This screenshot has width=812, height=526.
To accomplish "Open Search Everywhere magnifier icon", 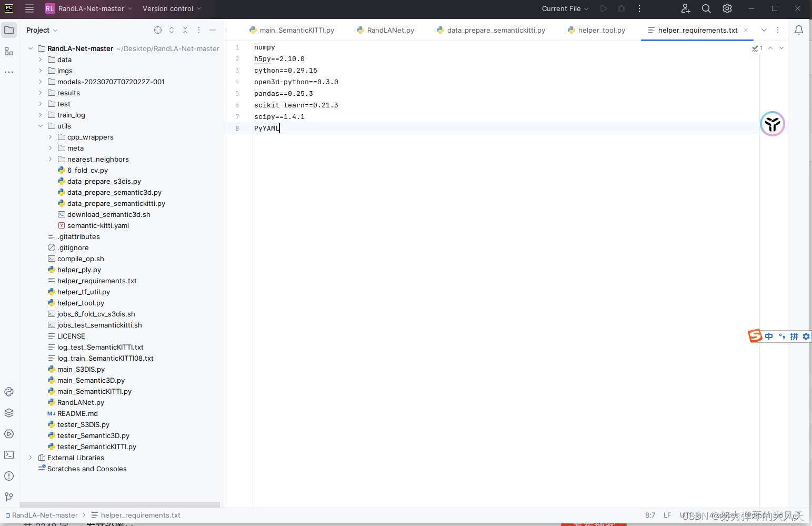I will [x=706, y=8].
